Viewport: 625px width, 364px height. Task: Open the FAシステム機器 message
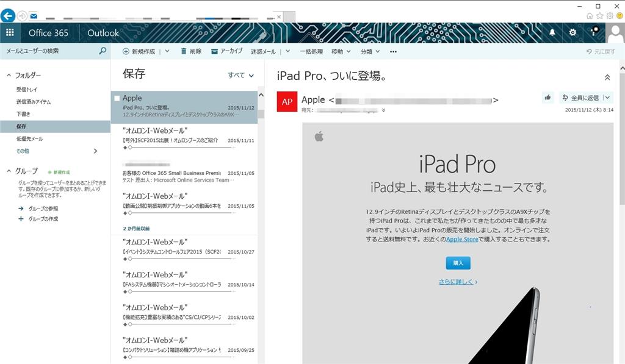pos(184,284)
